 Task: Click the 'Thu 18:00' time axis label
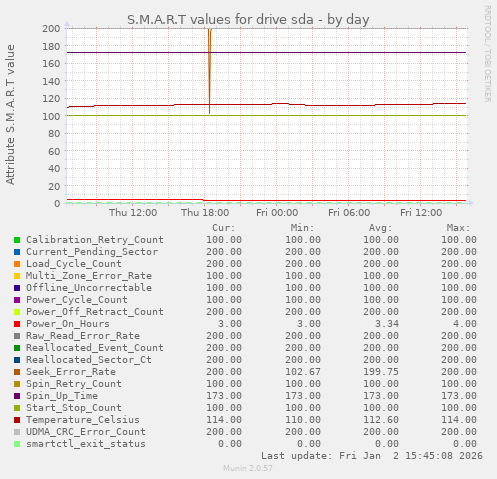pyautogui.click(x=205, y=213)
